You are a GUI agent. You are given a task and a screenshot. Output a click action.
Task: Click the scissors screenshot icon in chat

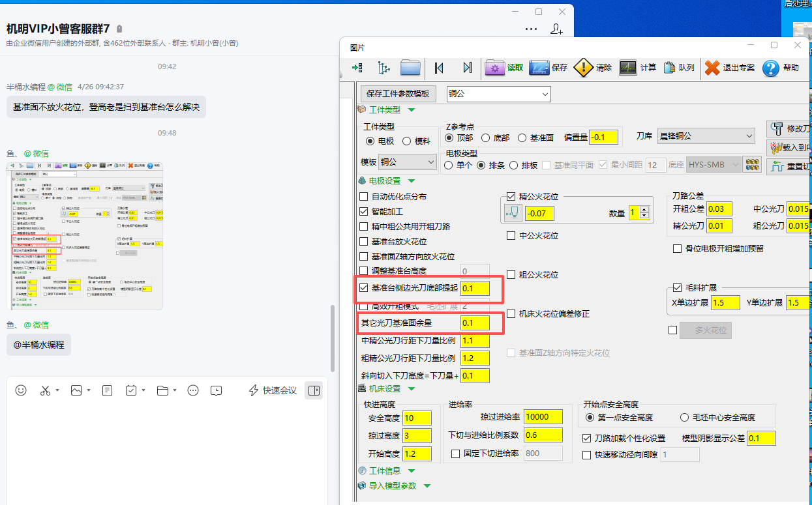point(45,390)
